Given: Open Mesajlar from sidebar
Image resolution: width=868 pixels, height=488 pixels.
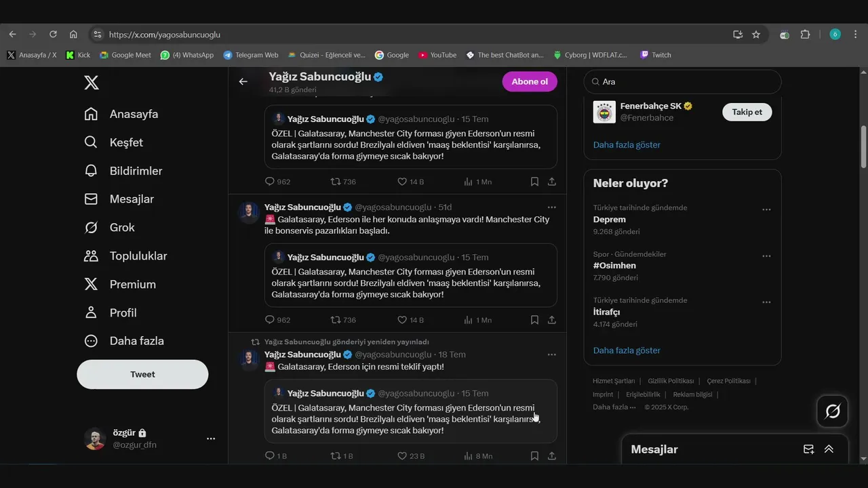Looking at the screenshot, I should pyautogui.click(x=119, y=199).
